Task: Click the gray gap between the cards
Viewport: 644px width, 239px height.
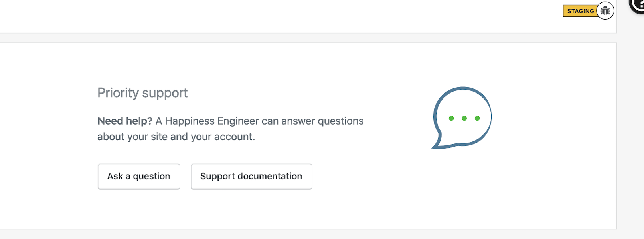Action: [308, 38]
